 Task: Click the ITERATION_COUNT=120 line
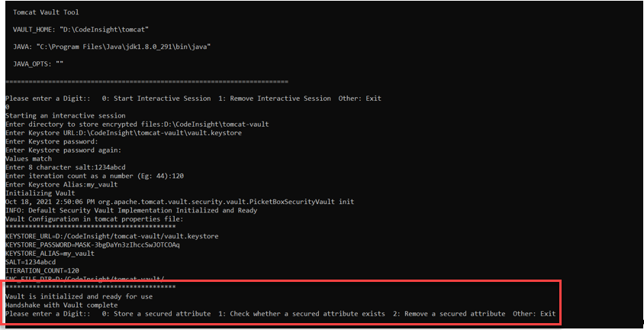41,270
